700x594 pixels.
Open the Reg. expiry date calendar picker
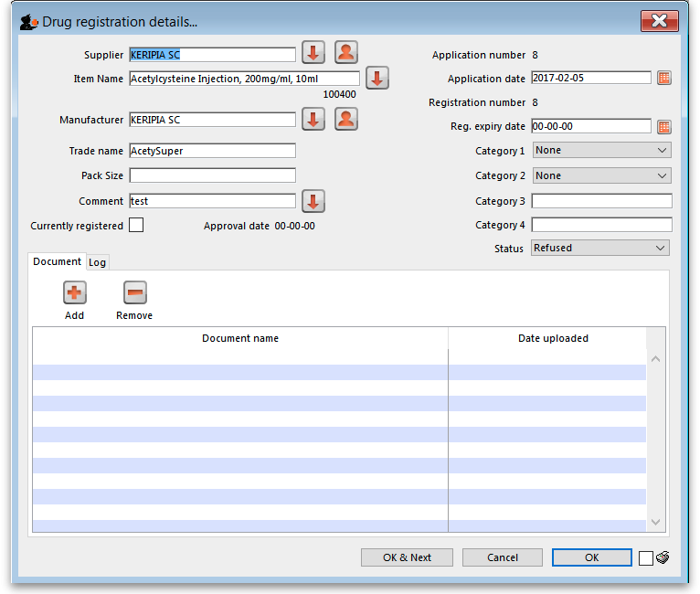664,127
